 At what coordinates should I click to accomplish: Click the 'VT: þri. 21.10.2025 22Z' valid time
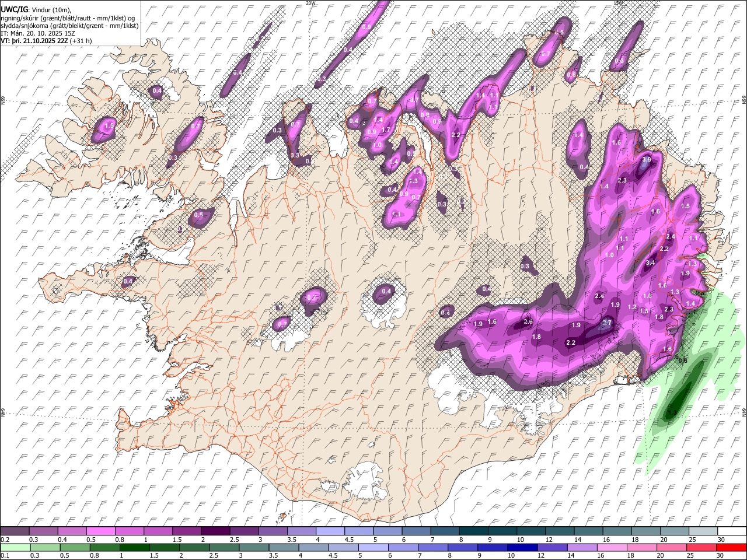pos(34,41)
